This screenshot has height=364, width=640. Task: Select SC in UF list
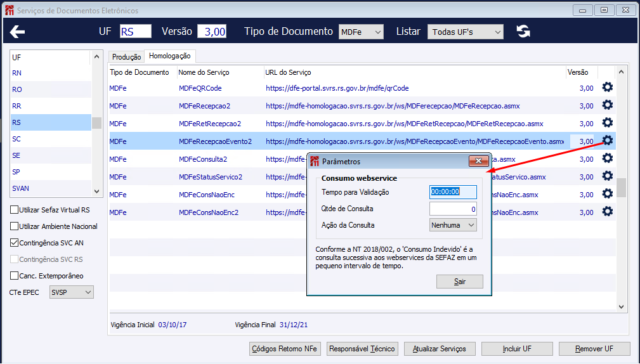tap(51, 139)
